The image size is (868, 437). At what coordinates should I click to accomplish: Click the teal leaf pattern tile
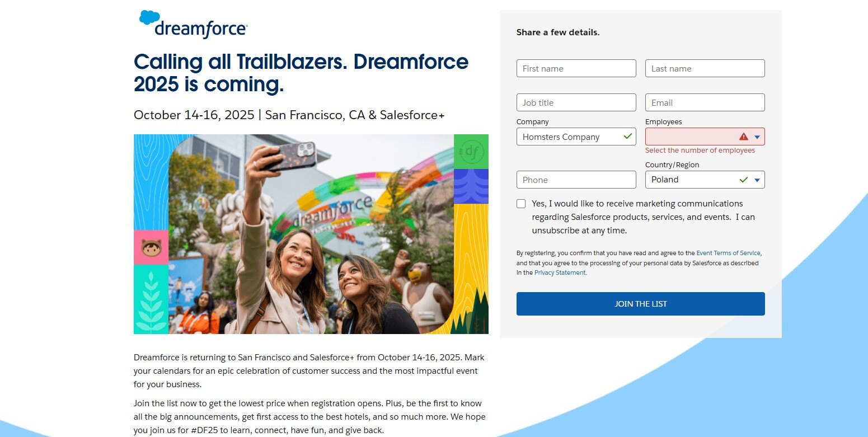[151, 299]
